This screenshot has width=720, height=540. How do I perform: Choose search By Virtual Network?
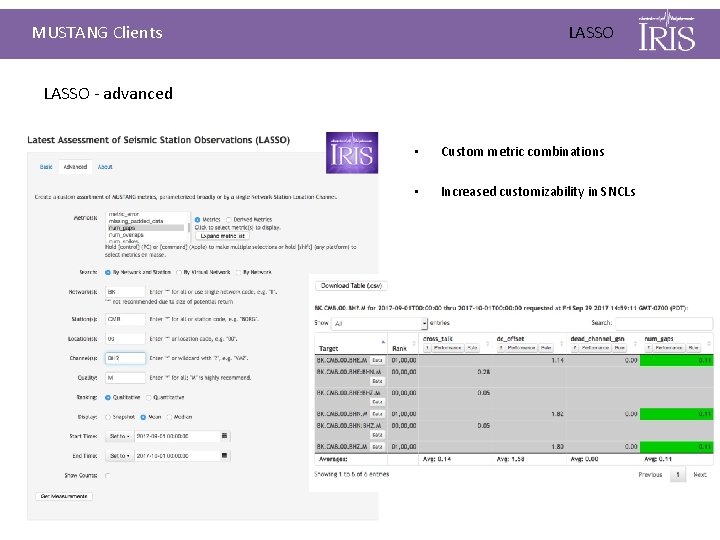(179, 272)
